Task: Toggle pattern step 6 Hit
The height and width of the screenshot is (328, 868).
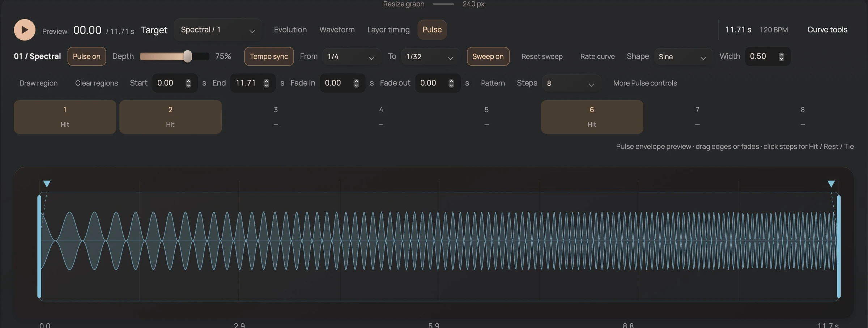Action: point(592,117)
